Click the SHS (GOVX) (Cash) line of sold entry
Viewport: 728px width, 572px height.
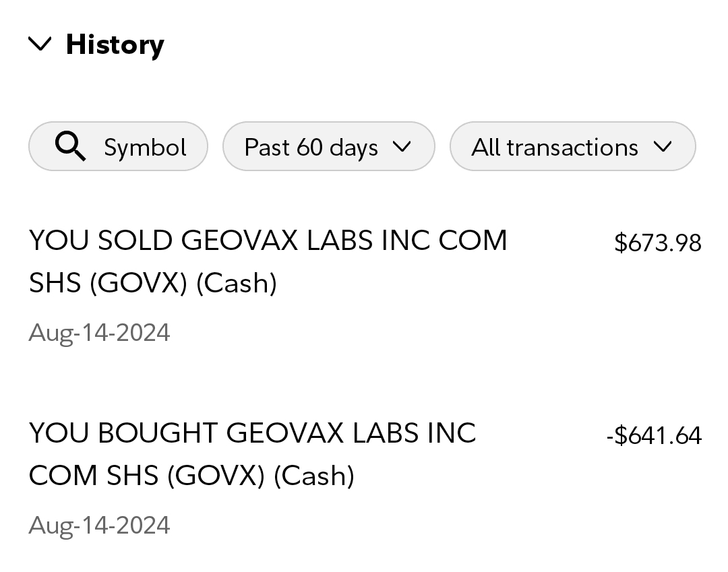[x=153, y=283]
